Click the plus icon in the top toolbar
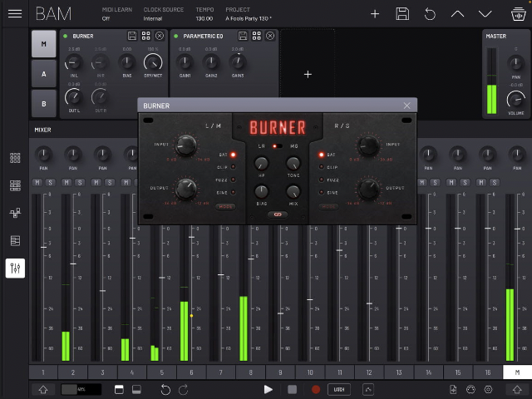The width and height of the screenshot is (532, 399). coord(375,13)
